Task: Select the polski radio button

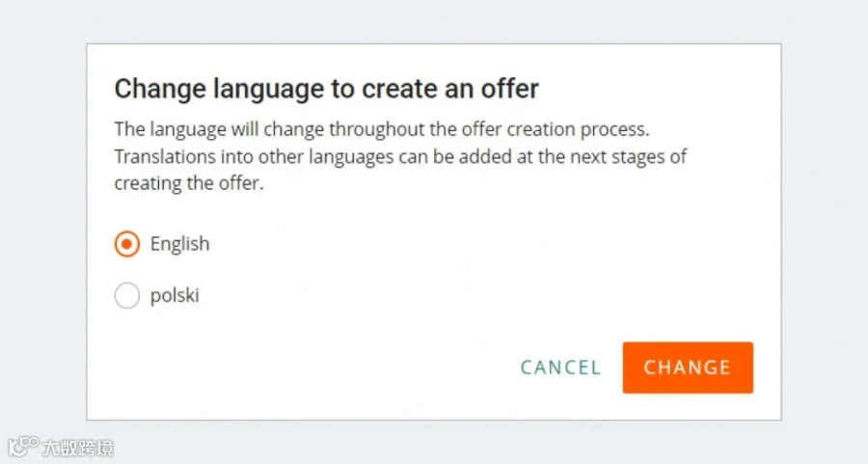Action: pyautogui.click(x=126, y=296)
